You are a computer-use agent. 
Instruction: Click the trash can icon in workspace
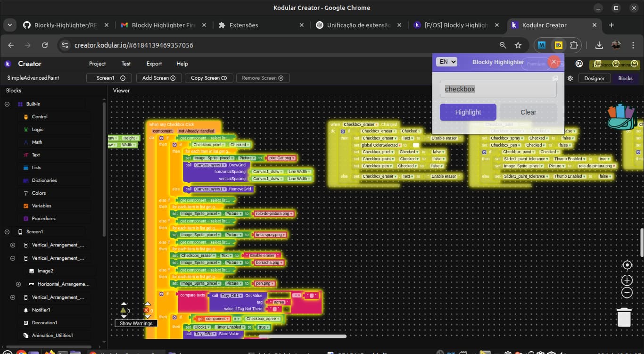(x=624, y=316)
